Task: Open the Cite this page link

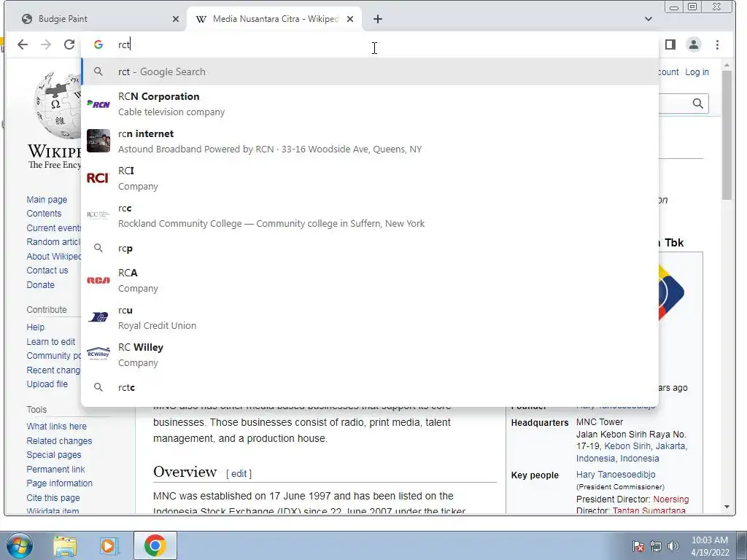Action: [53, 497]
